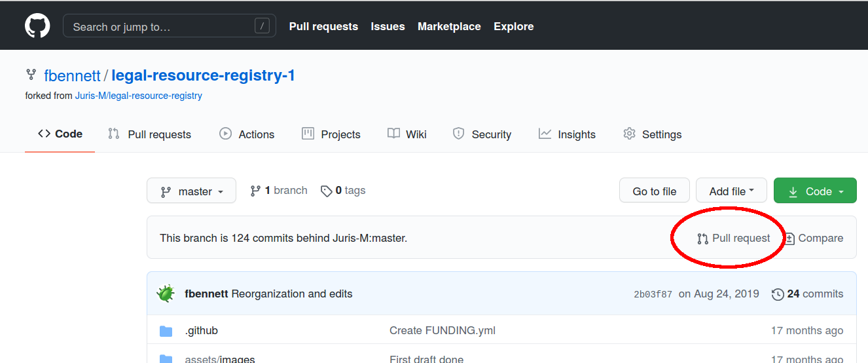Switch to the Security tab

point(482,134)
